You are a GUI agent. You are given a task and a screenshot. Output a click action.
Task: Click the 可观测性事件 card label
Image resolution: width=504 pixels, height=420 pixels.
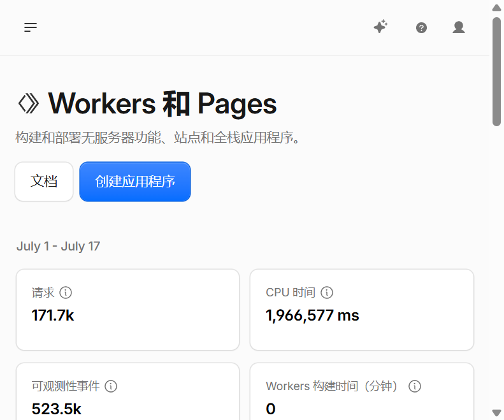(x=66, y=386)
